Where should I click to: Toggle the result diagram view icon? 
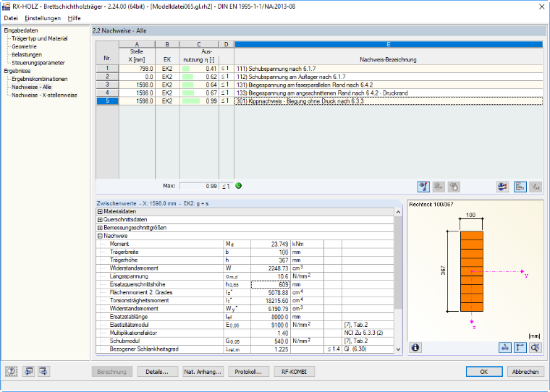(x=520, y=187)
